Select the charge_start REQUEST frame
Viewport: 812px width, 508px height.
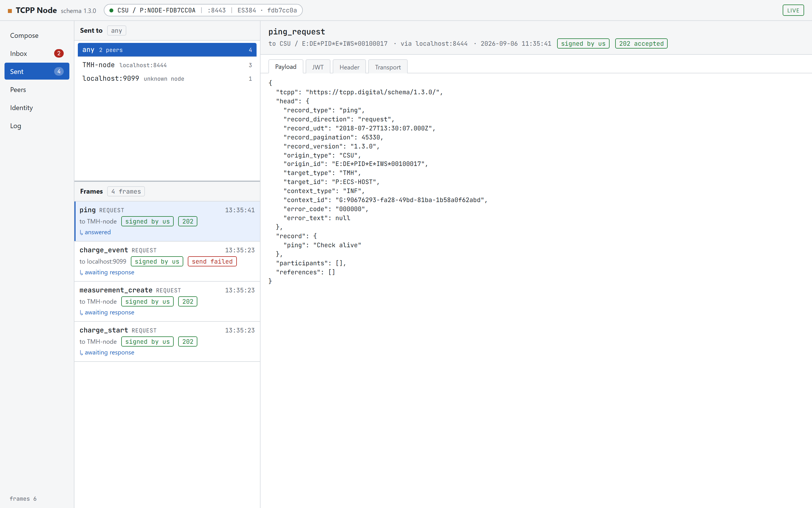coord(167,341)
